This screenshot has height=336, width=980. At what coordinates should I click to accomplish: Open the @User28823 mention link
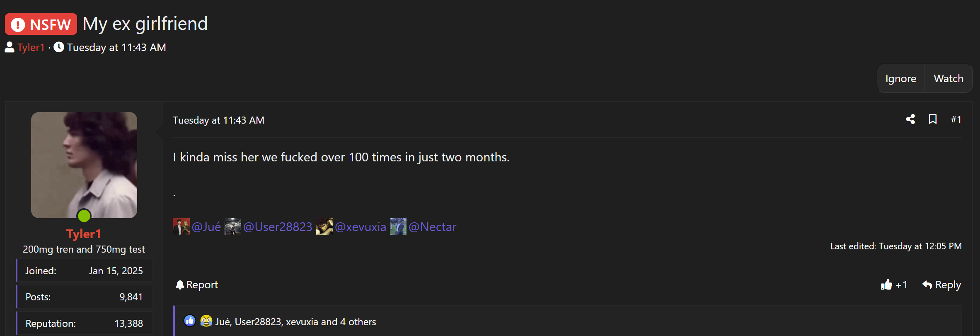point(278,227)
